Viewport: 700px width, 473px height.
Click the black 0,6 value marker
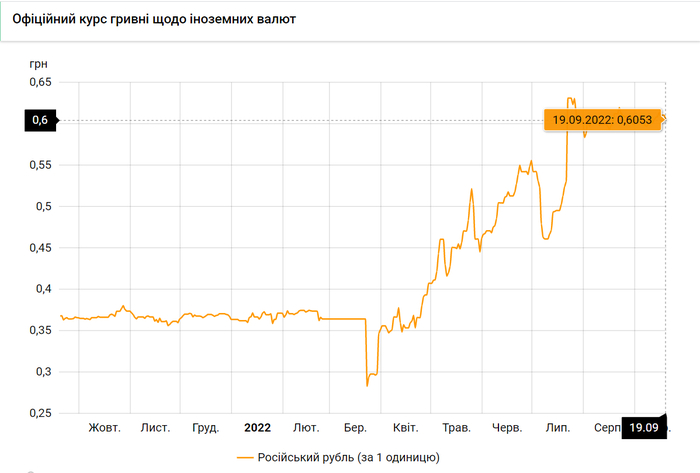coord(39,120)
